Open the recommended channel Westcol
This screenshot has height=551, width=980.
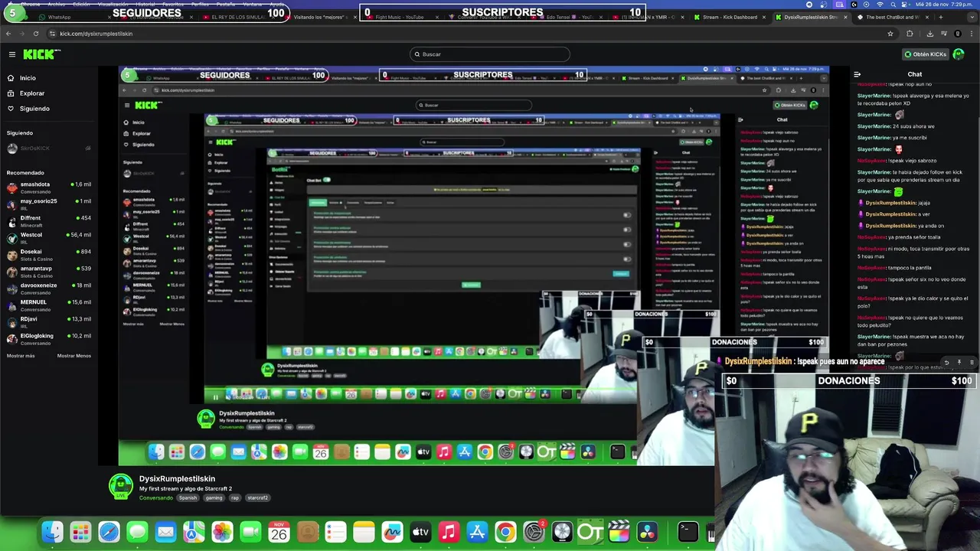tap(49, 238)
